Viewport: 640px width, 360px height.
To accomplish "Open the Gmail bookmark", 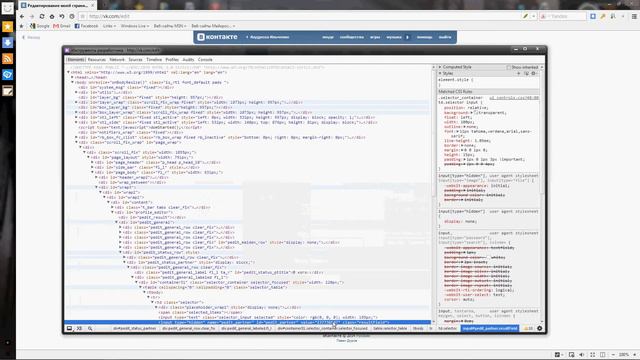I will point(62,26).
